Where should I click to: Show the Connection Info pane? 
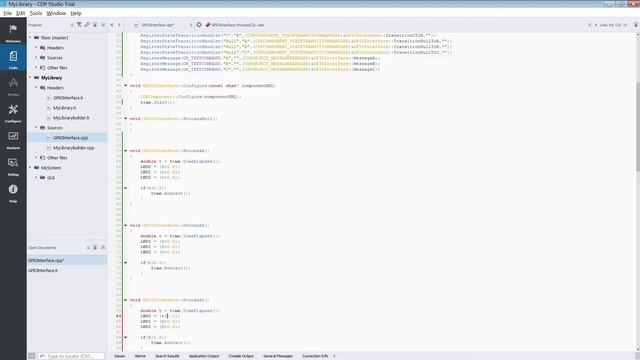315,356
